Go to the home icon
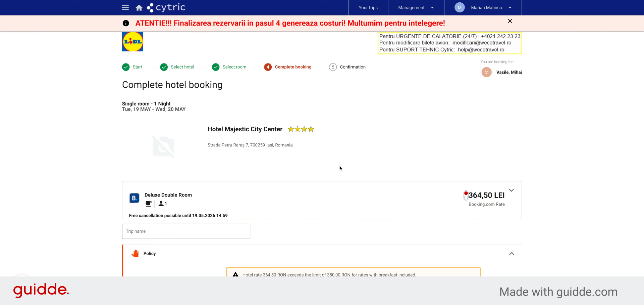This screenshot has width=644, height=305. click(x=139, y=8)
